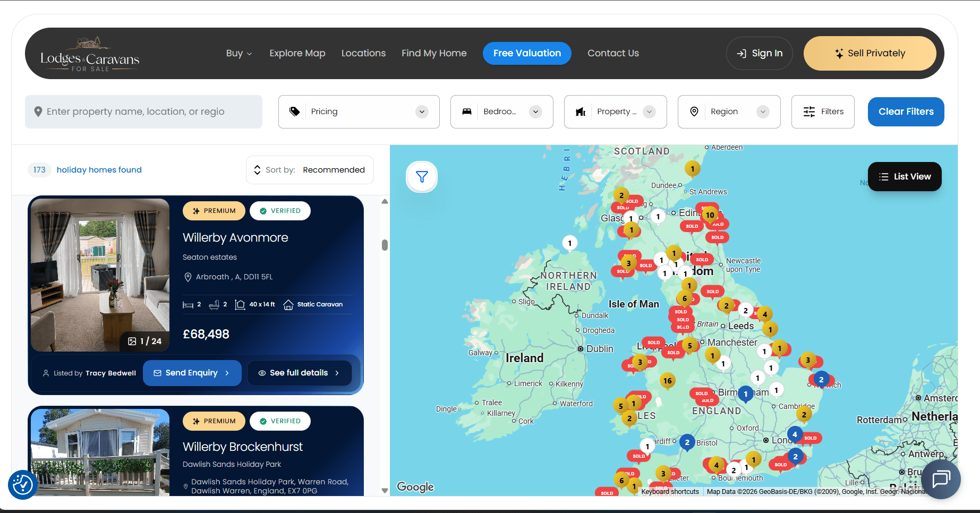This screenshot has height=513, width=980.
Task: Expand the Region dropdown
Action: coord(729,112)
